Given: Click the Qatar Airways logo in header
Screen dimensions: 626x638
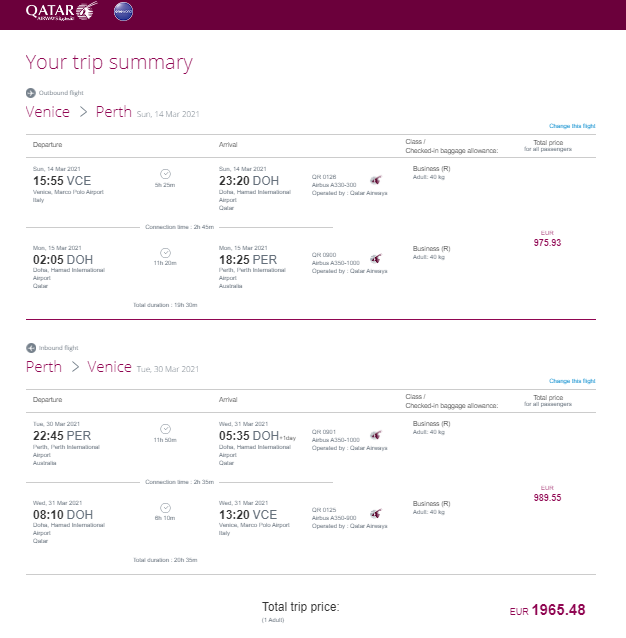Looking at the screenshot, I should point(62,11).
